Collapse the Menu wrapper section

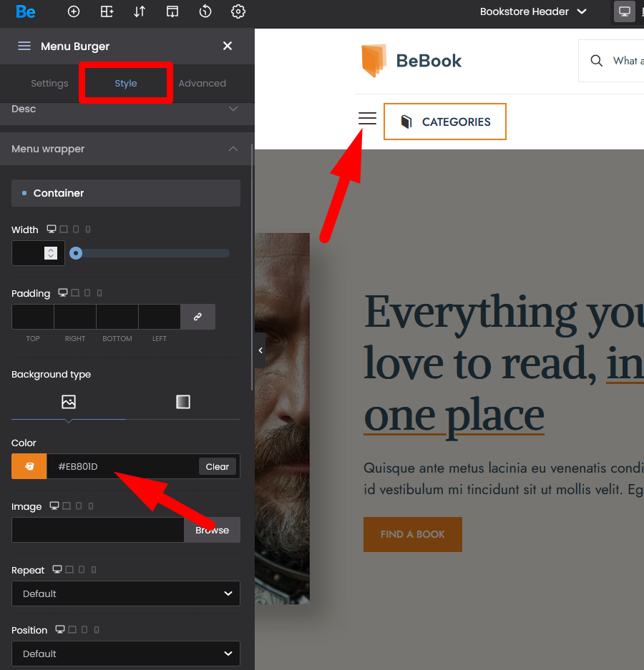tap(127, 149)
